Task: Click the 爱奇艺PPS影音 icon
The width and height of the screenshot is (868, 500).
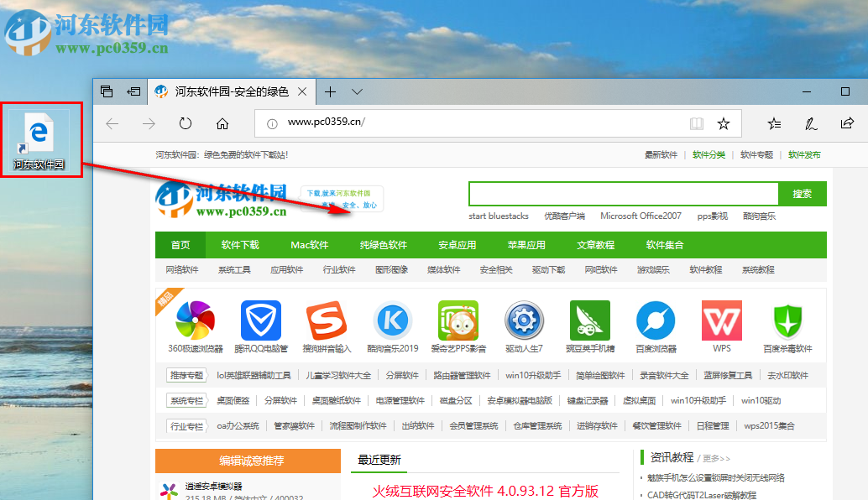Action: pos(458,321)
